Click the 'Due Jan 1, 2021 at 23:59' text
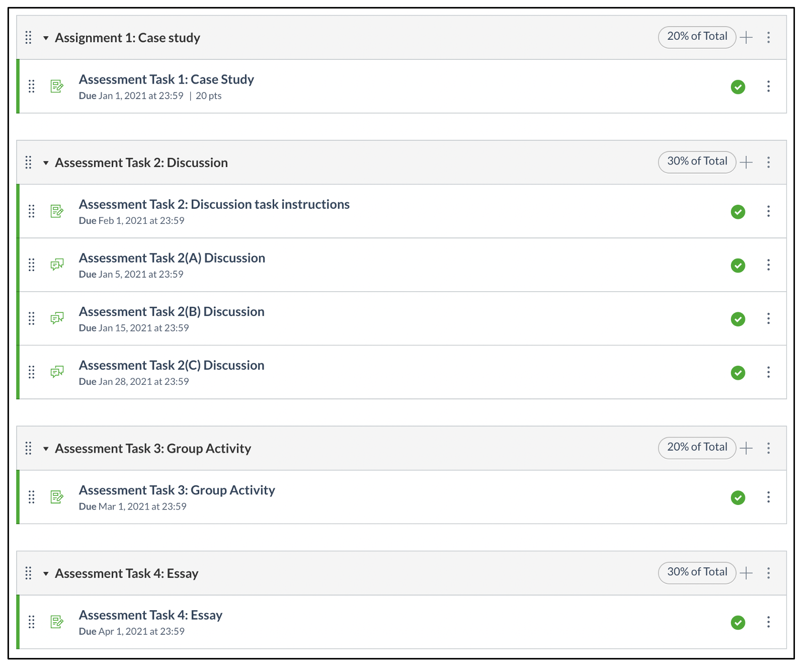Image resolution: width=805 pixels, height=672 pixels. coord(131,96)
